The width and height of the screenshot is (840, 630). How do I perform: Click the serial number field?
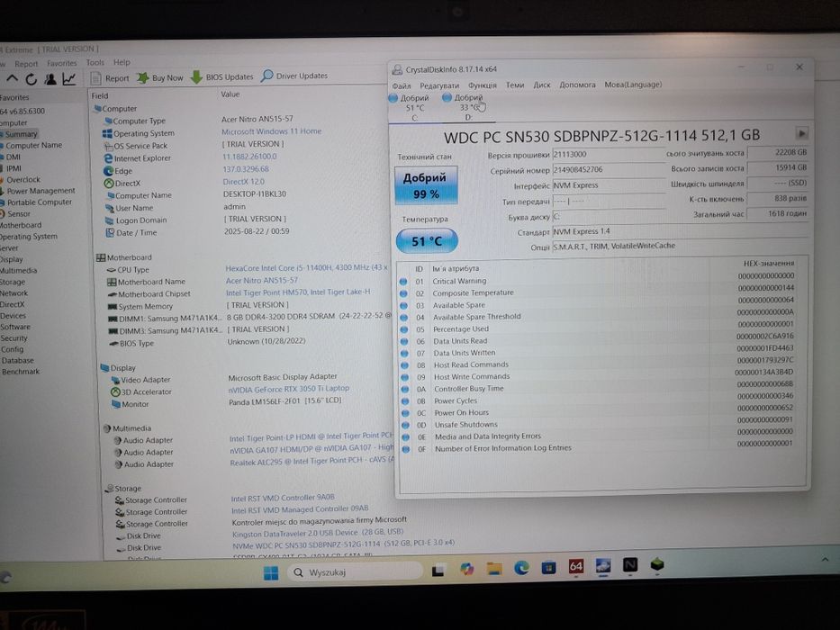tap(609, 170)
